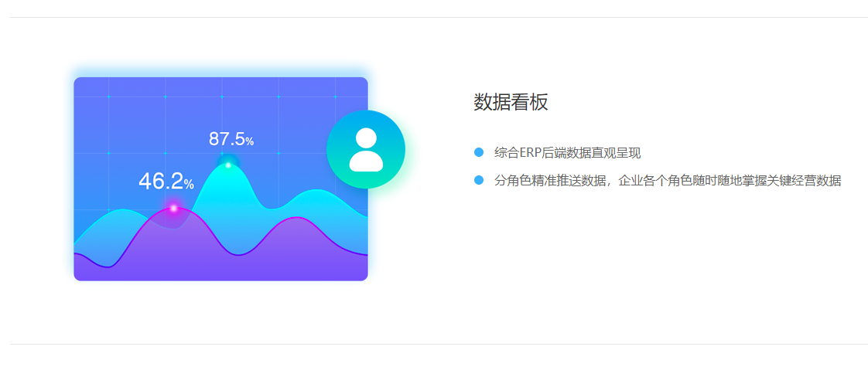Open the 数据看板 heading

pos(511,102)
